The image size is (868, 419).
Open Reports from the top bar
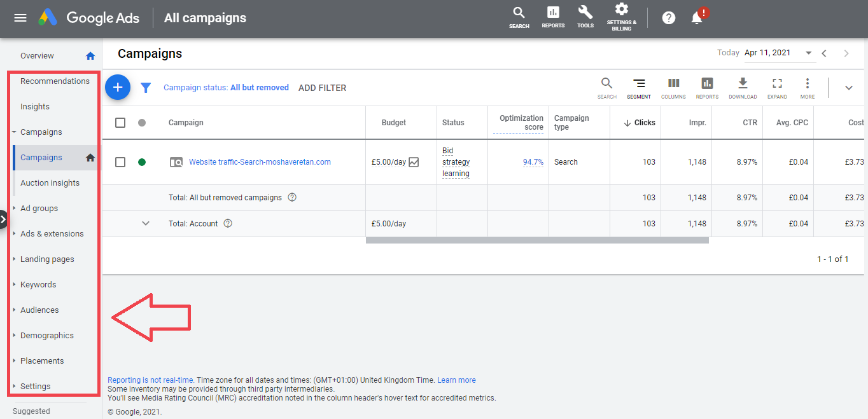(x=553, y=18)
